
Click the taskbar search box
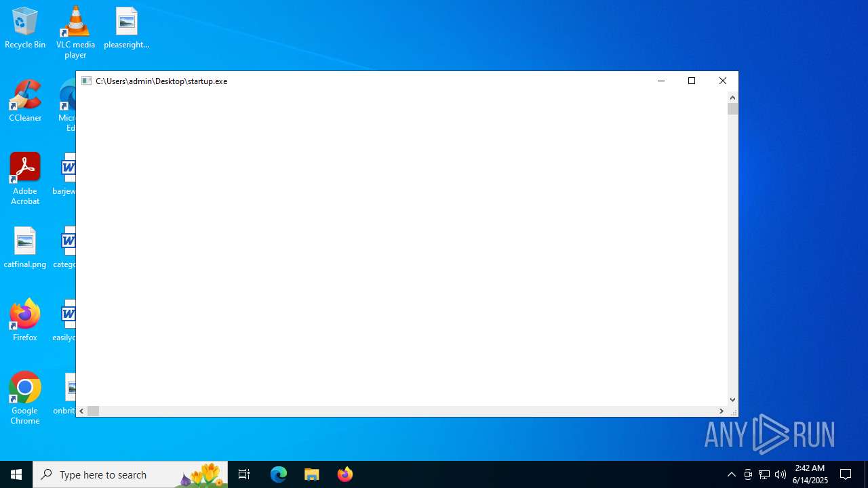pyautogui.click(x=130, y=474)
